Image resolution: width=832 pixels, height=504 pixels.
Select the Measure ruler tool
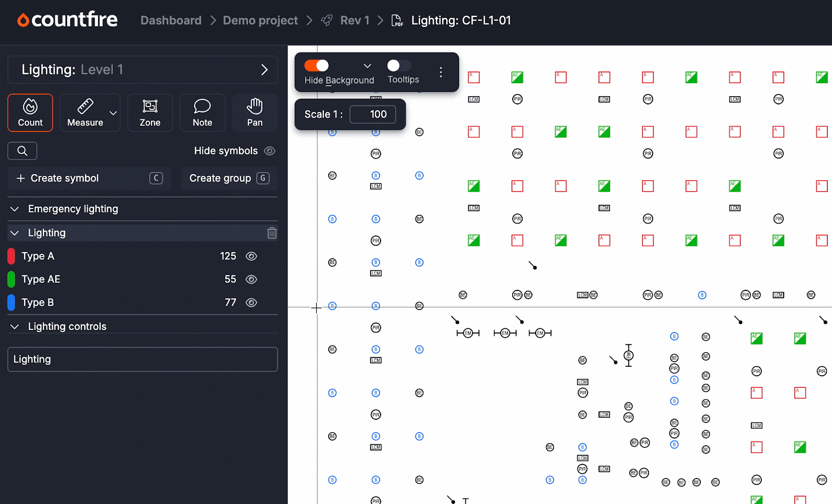point(85,113)
